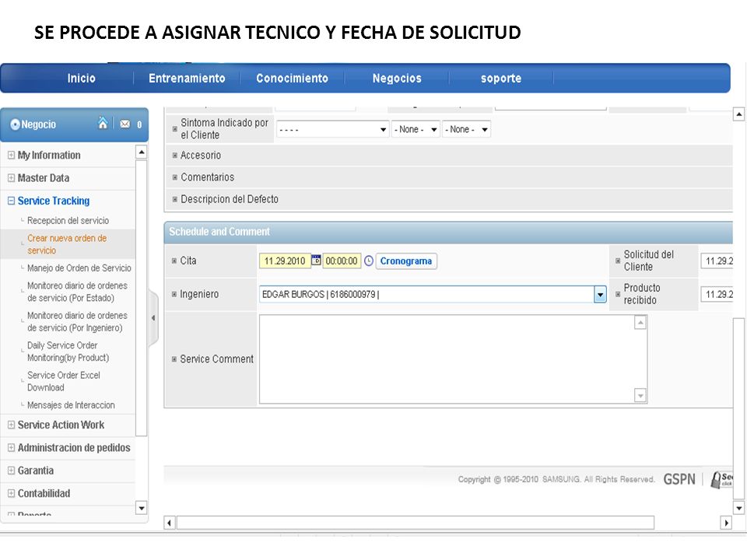Click the Cita time field 00:00:00
Image resolution: width=747 pixels, height=560 pixels.
(x=342, y=261)
